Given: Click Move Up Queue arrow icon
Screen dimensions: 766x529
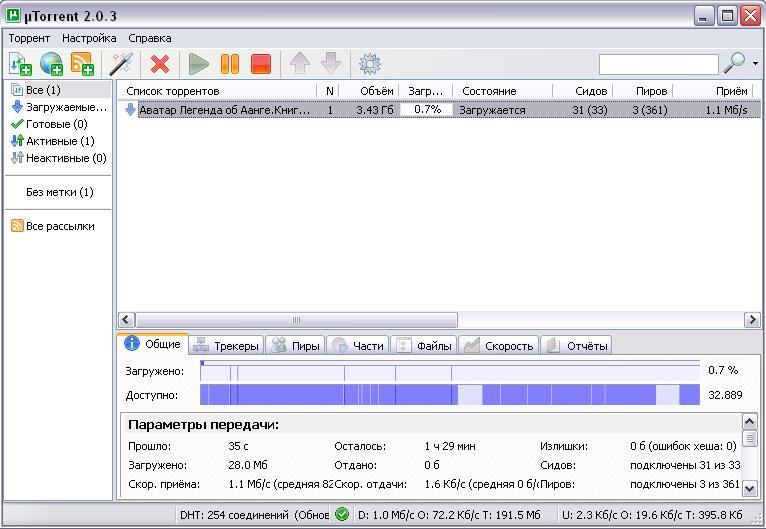Looking at the screenshot, I should (299, 63).
